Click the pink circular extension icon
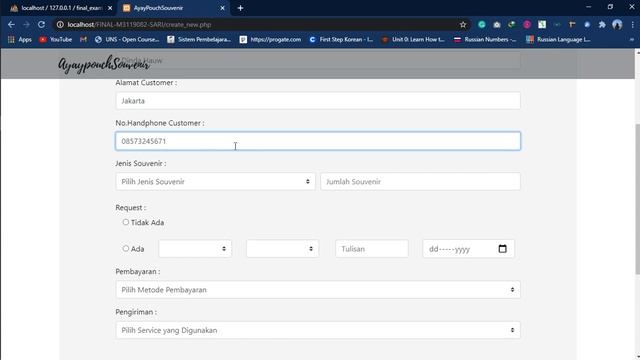The height and width of the screenshot is (360, 640). point(527,25)
